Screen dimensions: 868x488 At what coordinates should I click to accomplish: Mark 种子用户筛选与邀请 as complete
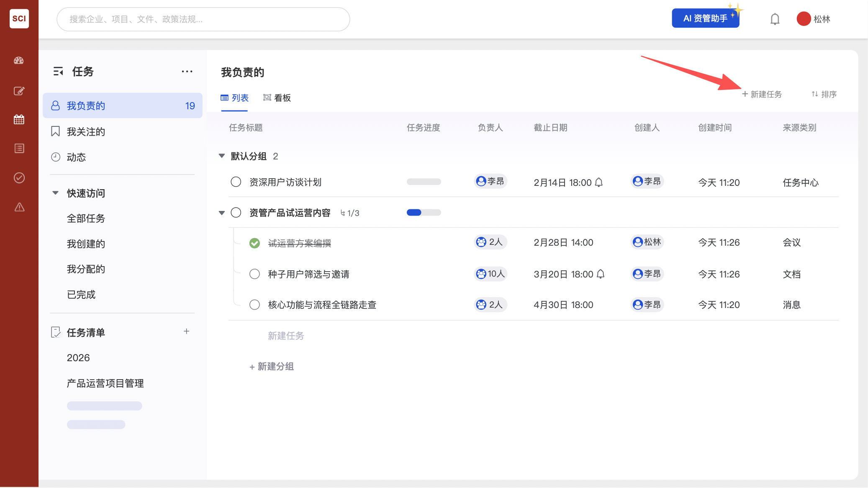[254, 274]
